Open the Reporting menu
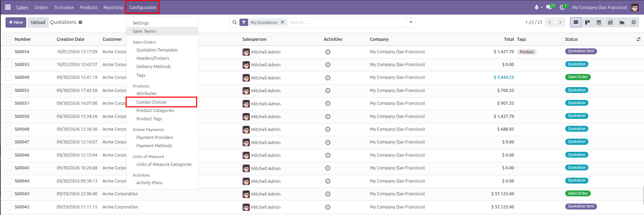The image size is (644, 215). click(x=113, y=7)
